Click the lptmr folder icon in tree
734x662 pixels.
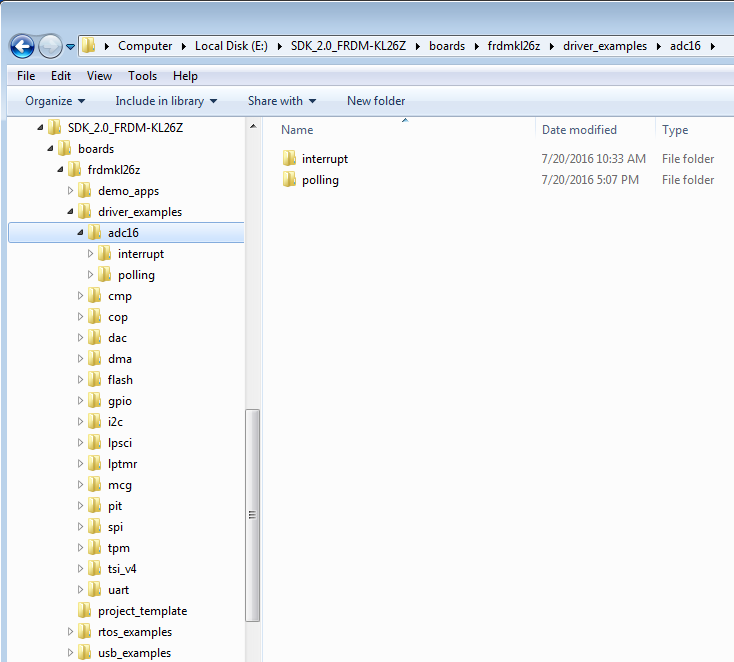(x=95, y=463)
